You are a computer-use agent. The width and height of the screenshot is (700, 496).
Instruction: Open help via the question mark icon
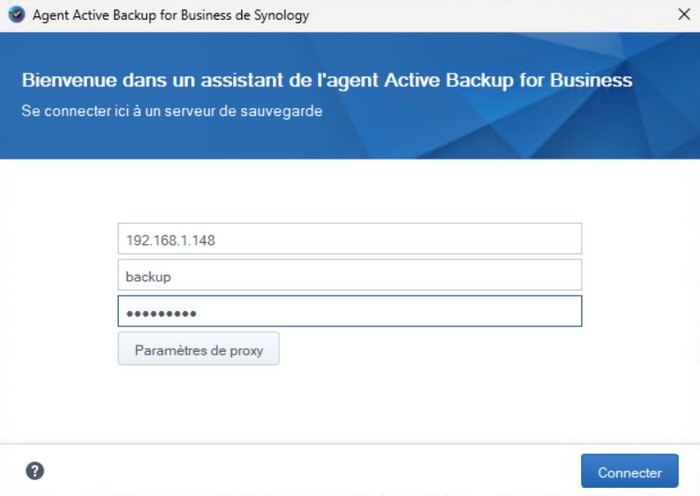pyautogui.click(x=35, y=471)
